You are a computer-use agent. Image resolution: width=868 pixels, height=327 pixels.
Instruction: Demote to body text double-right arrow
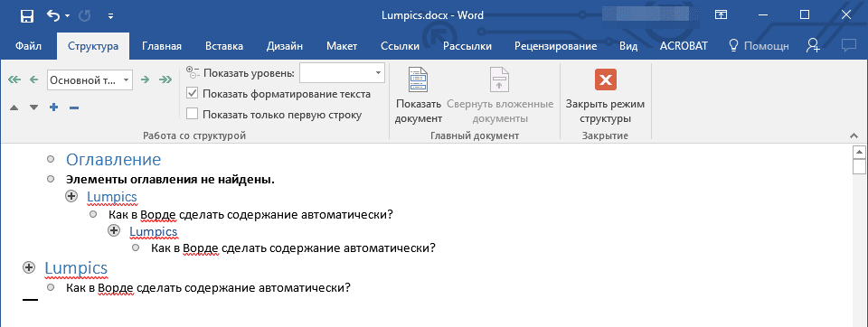point(165,79)
